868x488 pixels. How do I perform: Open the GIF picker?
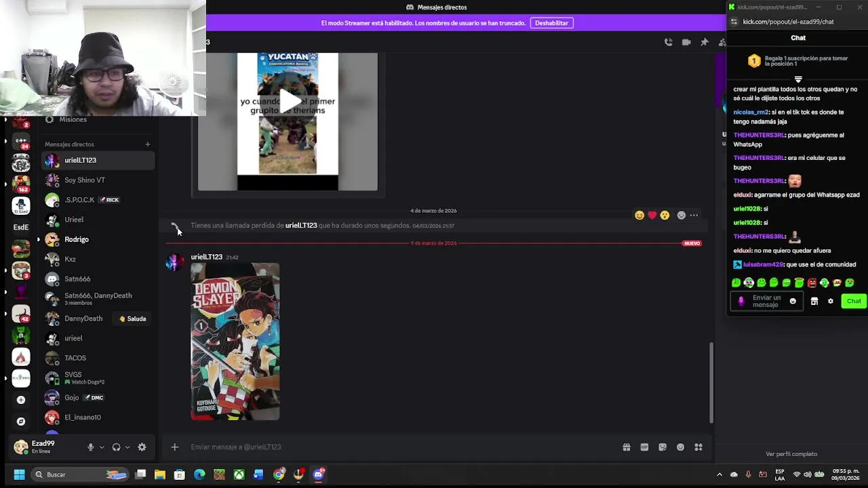tap(644, 447)
